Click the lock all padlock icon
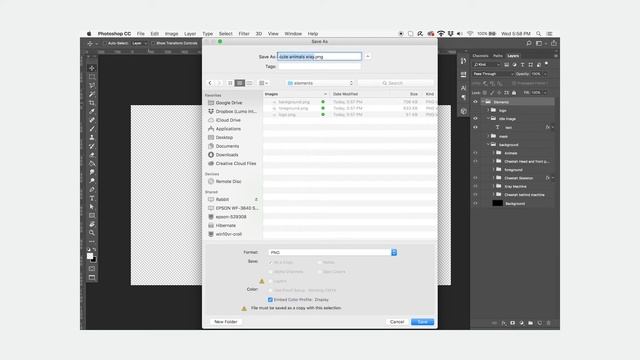The width and height of the screenshot is (640, 360). 514,93
